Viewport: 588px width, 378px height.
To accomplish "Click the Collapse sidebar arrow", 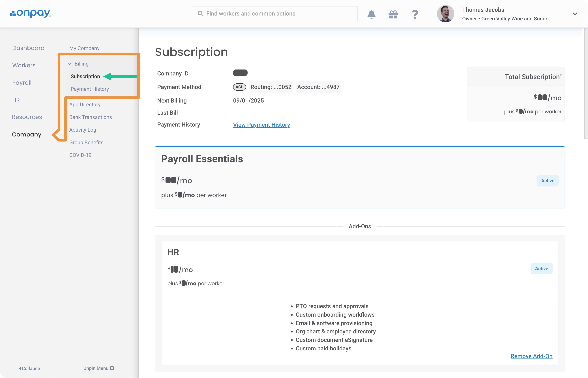I will pyautogui.click(x=20, y=368).
